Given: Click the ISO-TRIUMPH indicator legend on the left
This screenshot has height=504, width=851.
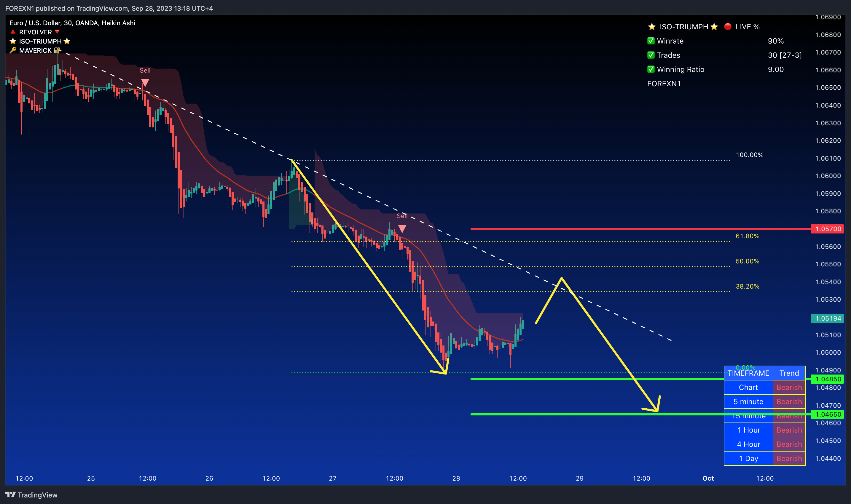Looking at the screenshot, I should click(x=40, y=41).
